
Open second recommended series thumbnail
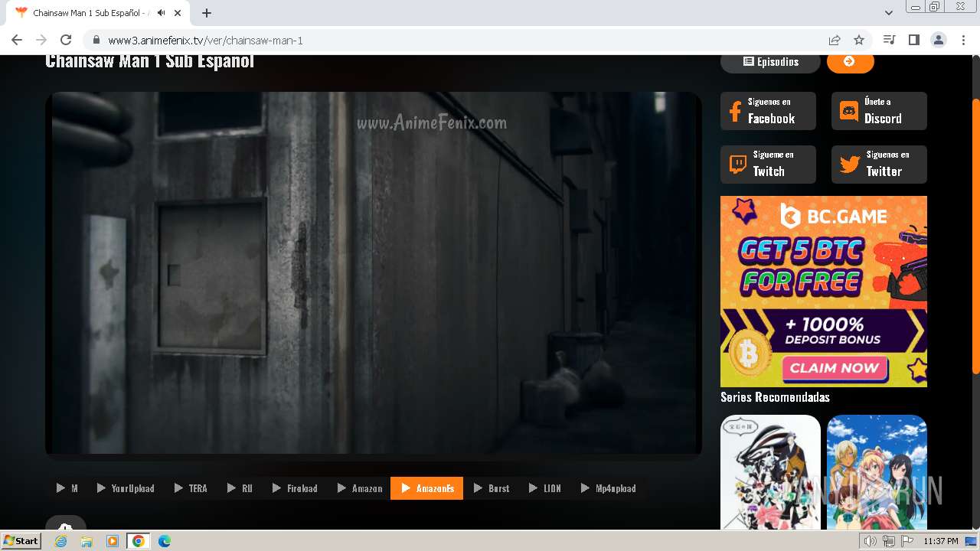[877, 471]
